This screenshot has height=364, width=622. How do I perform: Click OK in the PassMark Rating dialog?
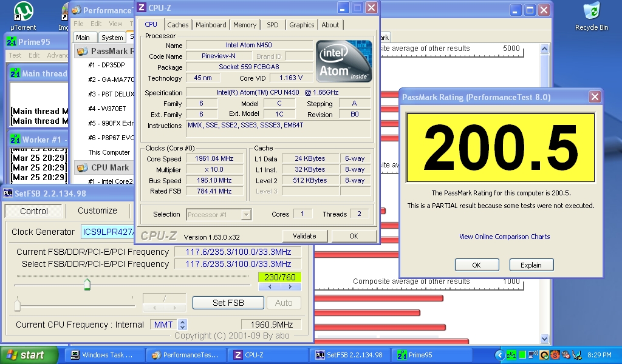tap(477, 265)
